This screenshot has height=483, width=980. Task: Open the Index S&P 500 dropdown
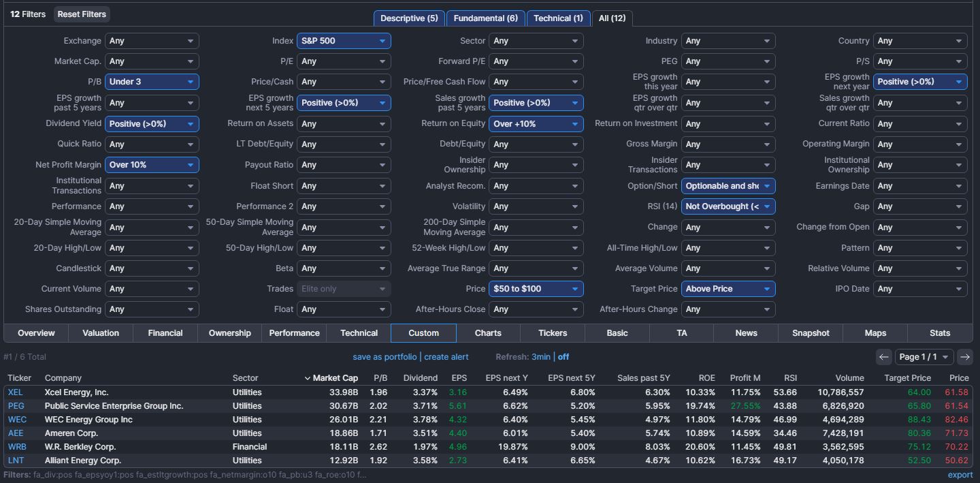click(344, 41)
